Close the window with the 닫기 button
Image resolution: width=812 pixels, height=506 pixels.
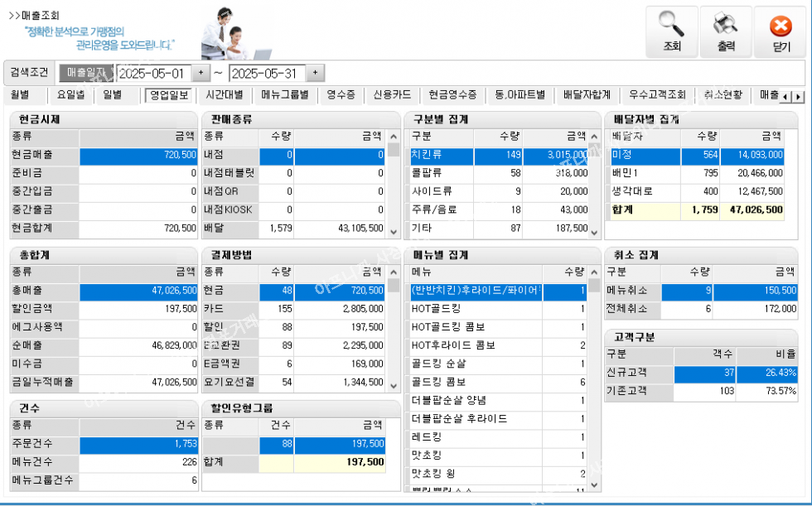pyautogui.click(x=781, y=31)
